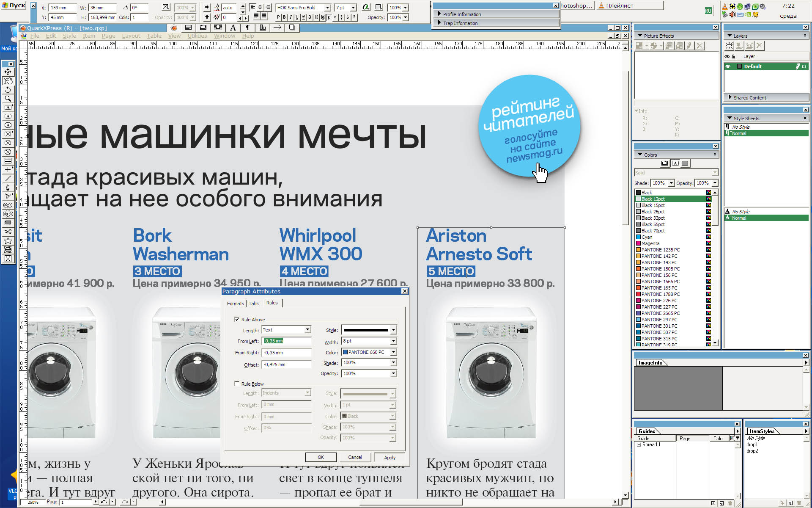Image resolution: width=812 pixels, height=508 pixels.
Task: Select the Text Color icon in Colors palette
Action: point(675,163)
